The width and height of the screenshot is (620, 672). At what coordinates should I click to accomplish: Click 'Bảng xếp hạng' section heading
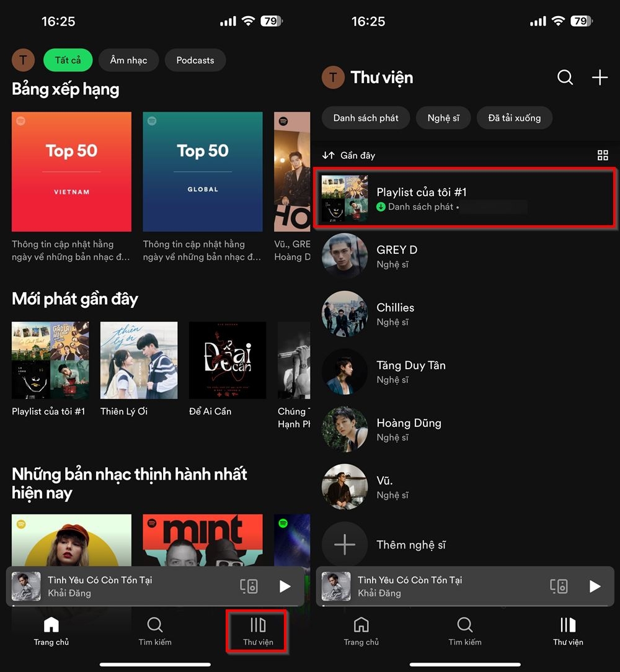pyautogui.click(x=66, y=89)
